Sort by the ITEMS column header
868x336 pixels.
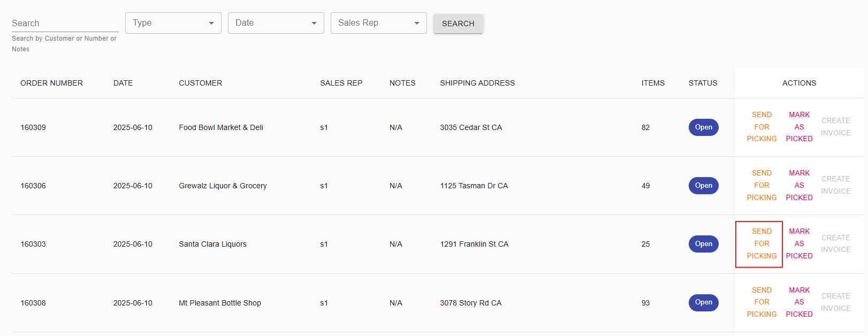coord(653,83)
